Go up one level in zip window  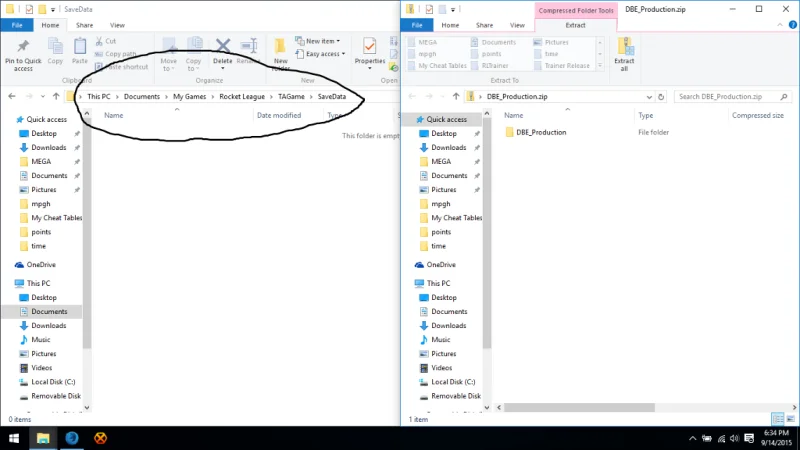click(456, 96)
